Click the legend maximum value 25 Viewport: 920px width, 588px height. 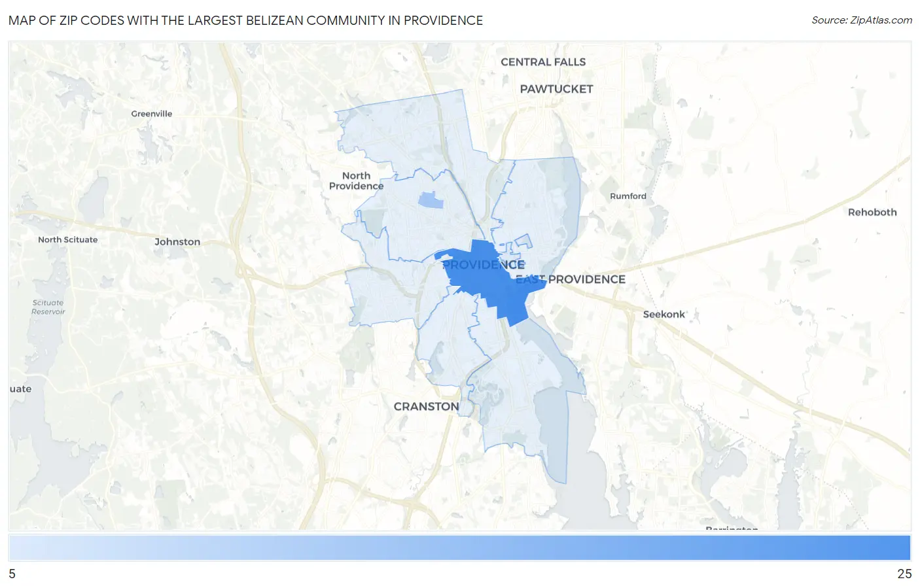point(904,574)
